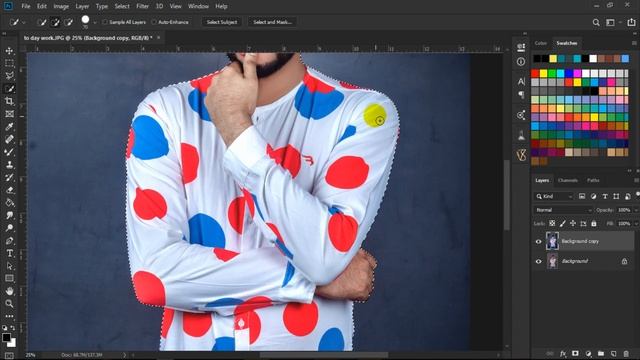
Task: Click the Share icon button in options bar
Action: [x=631, y=22]
